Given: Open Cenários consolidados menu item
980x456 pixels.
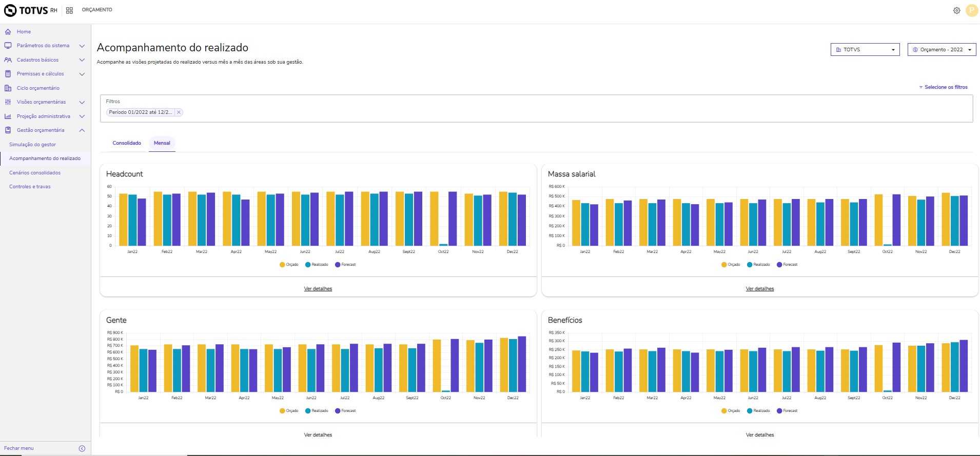Looking at the screenshot, I should click(35, 173).
